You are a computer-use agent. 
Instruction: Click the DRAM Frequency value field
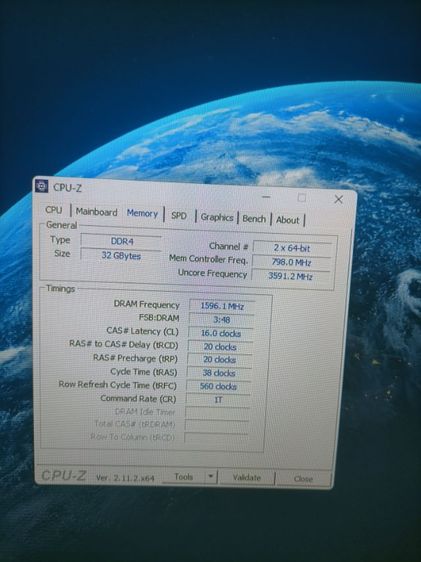click(x=222, y=306)
